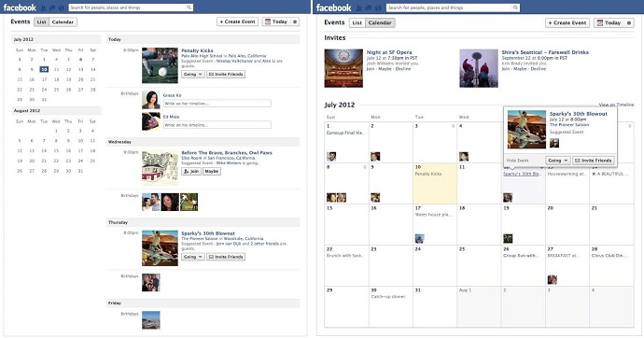Screen dimensions: 644x338
Task: Click Create Event in right window
Action: 567,23
